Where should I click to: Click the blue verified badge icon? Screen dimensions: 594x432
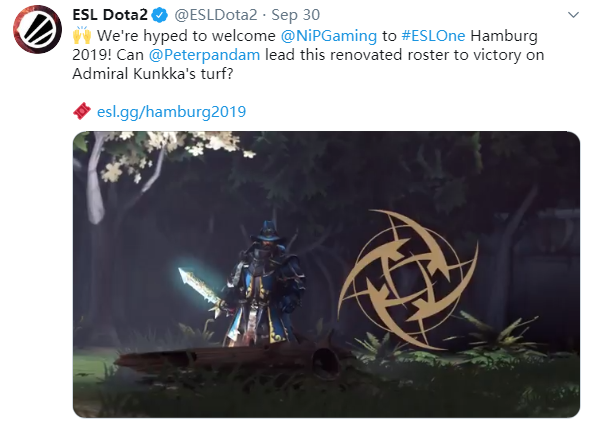160,15
